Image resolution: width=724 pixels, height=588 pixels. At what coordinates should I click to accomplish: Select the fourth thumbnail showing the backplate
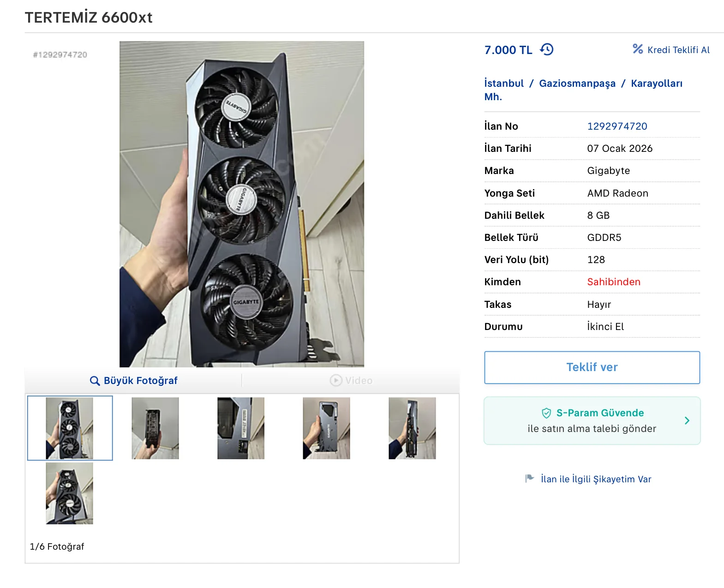point(326,428)
